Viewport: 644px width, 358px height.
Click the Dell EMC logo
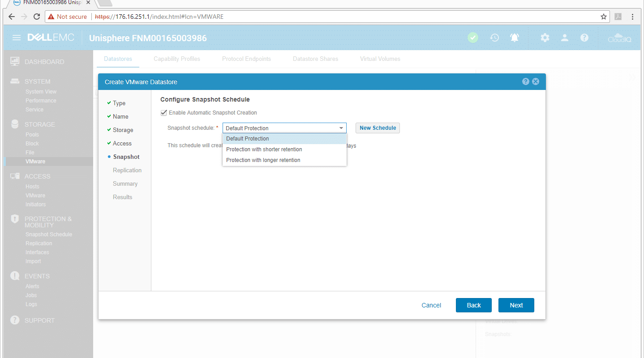click(x=51, y=38)
